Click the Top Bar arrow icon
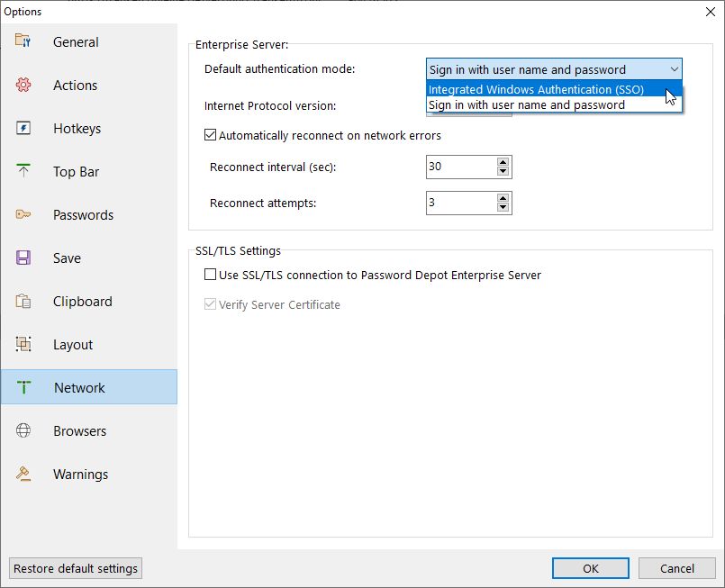Viewport: 725px width, 588px height. tap(23, 170)
